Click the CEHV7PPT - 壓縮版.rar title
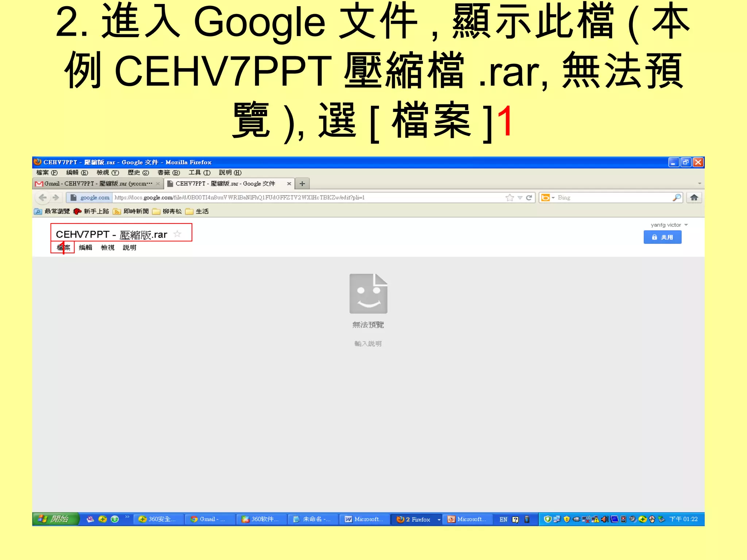The image size is (747, 560). [x=112, y=234]
